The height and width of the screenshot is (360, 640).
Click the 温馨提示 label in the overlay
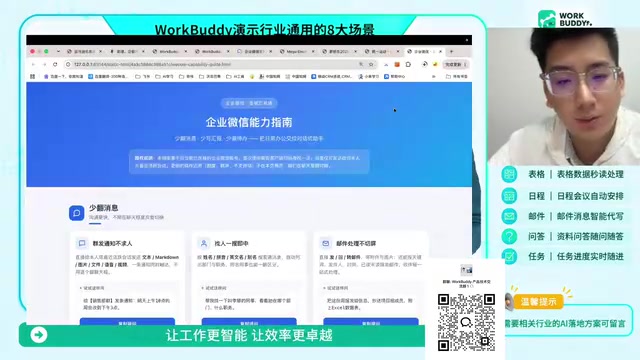[x=538, y=302]
